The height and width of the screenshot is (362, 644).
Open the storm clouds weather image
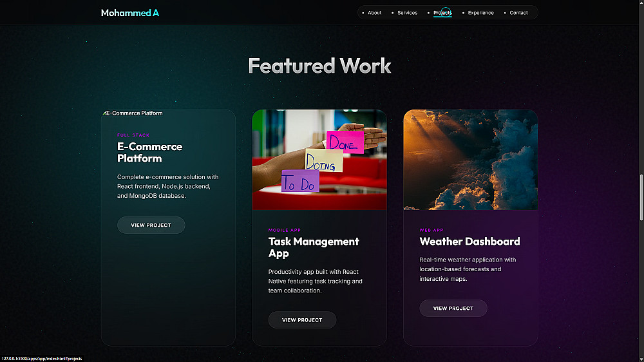coord(471,160)
